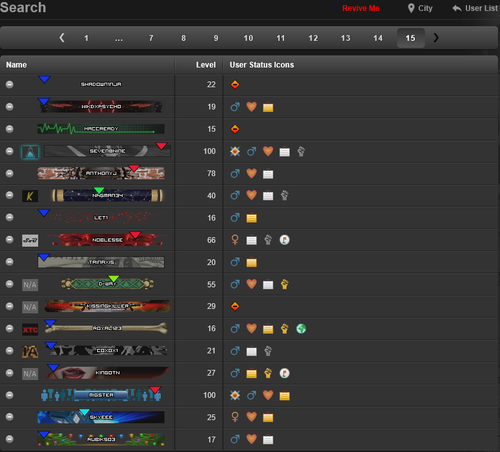
Task: Open results page 10
Action: [x=248, y=38]
